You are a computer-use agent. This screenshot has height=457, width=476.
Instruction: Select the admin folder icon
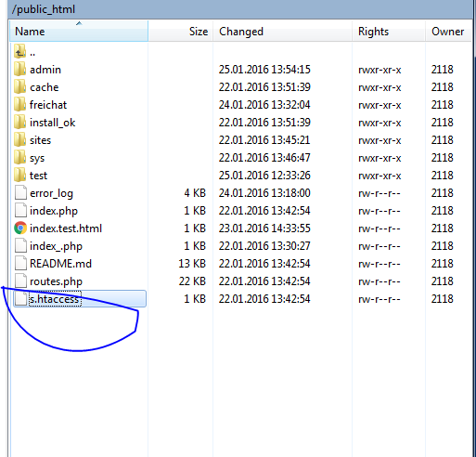[x=20, y=69]
